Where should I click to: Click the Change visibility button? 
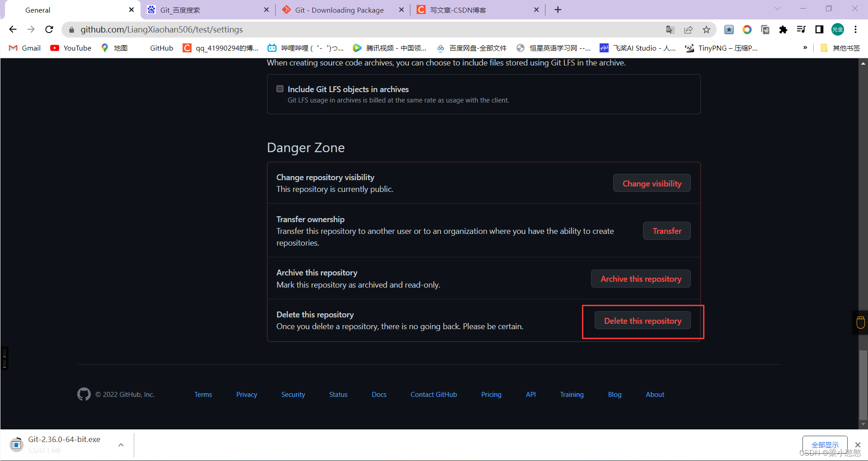tap(652, 183)
